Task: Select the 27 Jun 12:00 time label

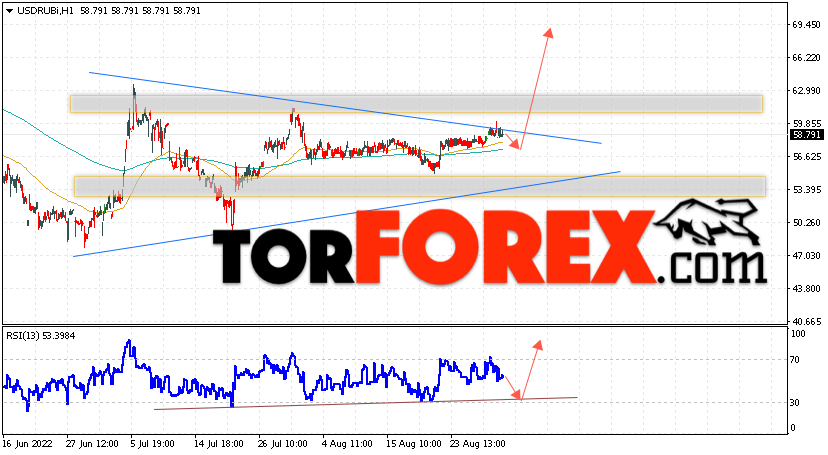Action: point(92,444)
